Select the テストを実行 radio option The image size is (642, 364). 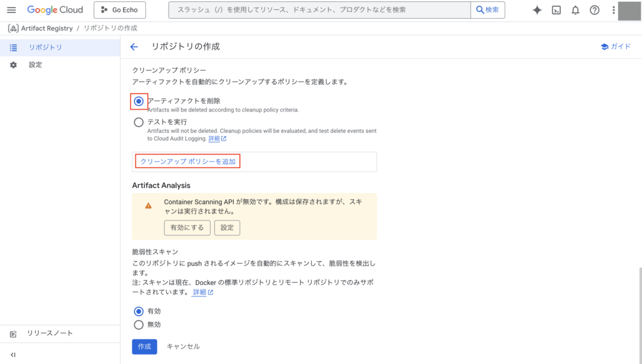pyautogui.click(x=139, y=122)
